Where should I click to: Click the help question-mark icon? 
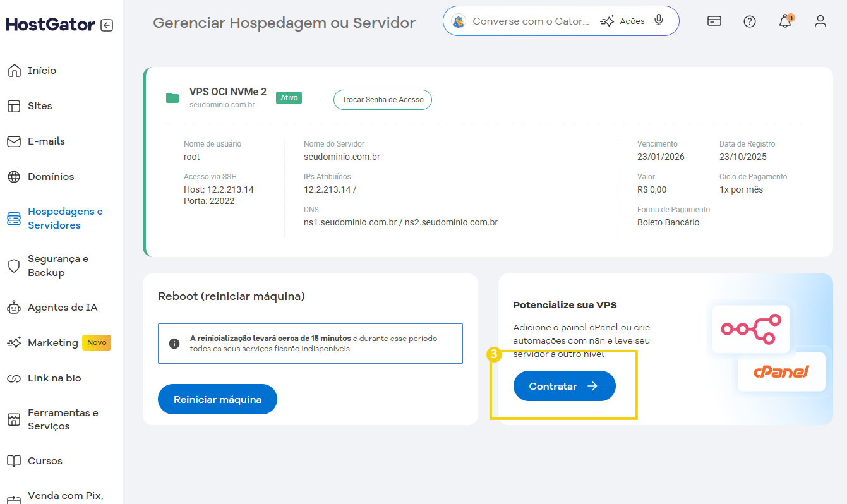[750, 21]
